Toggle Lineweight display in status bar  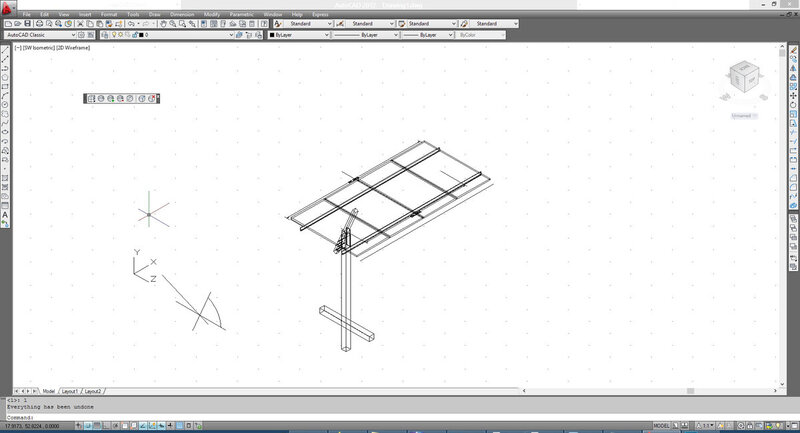[x=171, y=426]
